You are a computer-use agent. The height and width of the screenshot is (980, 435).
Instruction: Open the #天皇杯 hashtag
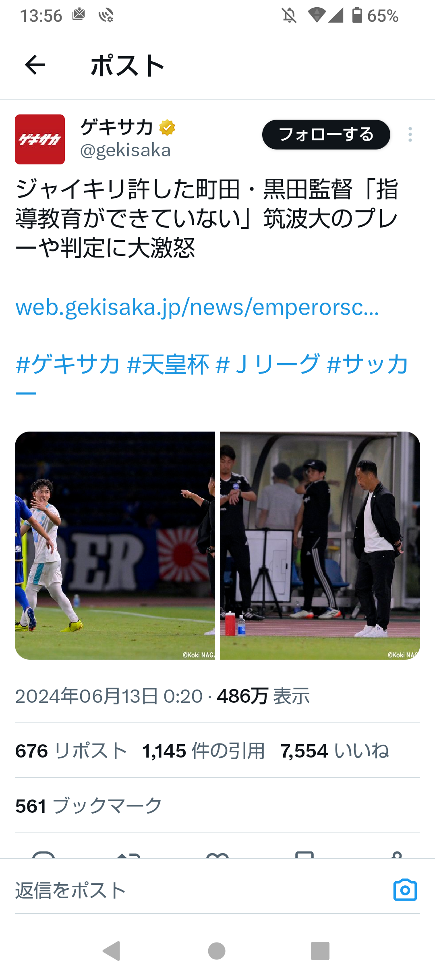pyautogui.click(x=168, y=364)
